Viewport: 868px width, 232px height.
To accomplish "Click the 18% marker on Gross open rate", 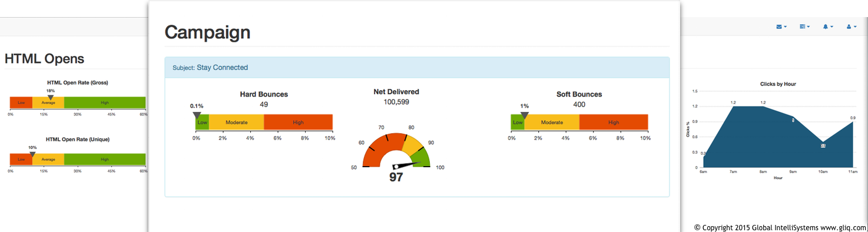I will click(x=51, y=97).
